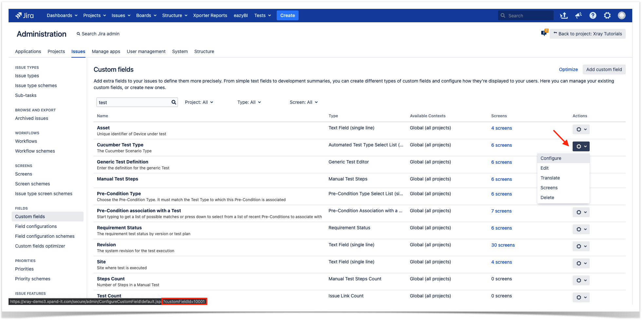Open Workflows in sidebar
The height and width of the screenshot is (321, 644).
point(26,141)
